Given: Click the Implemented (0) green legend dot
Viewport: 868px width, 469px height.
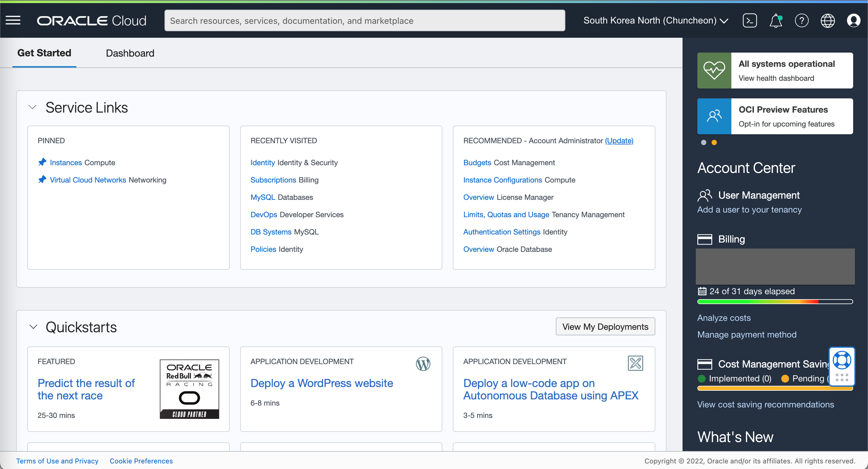Looking at the screenshot, I should pos(702,379).
